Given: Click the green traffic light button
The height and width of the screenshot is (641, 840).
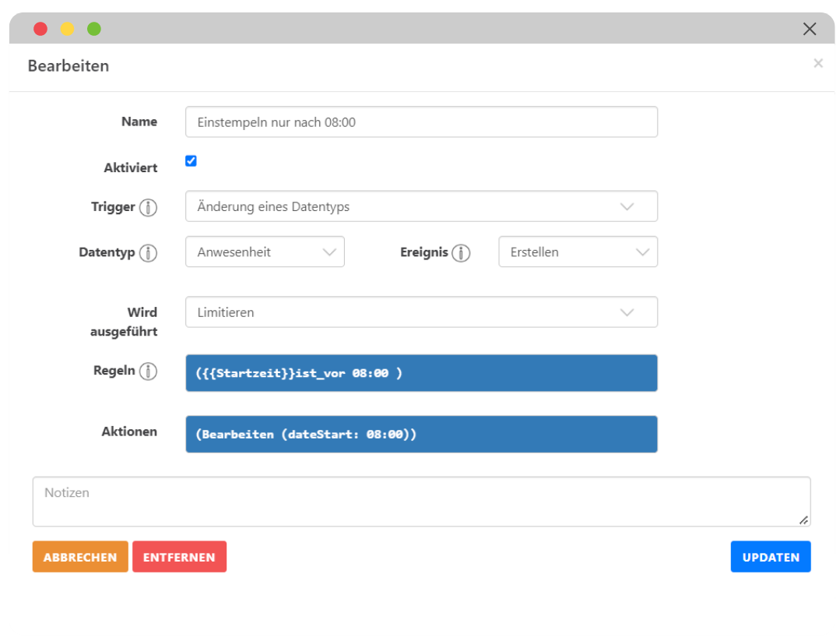Looking at the screenshot, I should point(94,28).
